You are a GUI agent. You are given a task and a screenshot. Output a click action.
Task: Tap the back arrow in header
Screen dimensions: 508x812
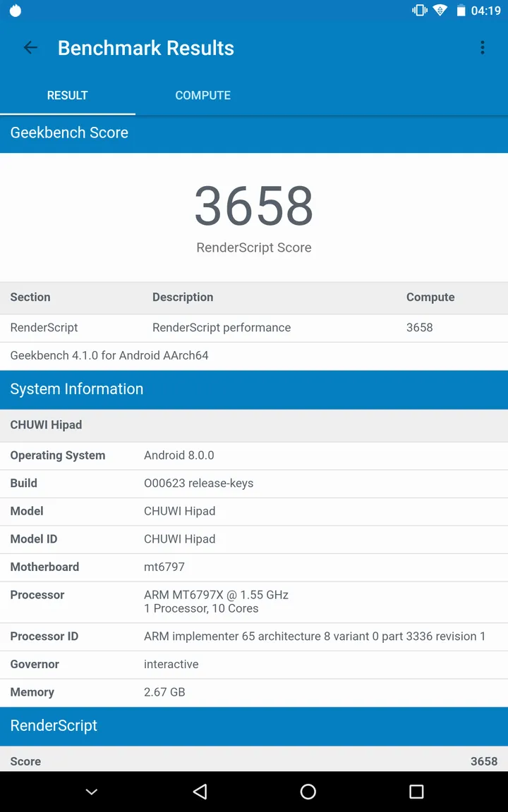[30, 48]
